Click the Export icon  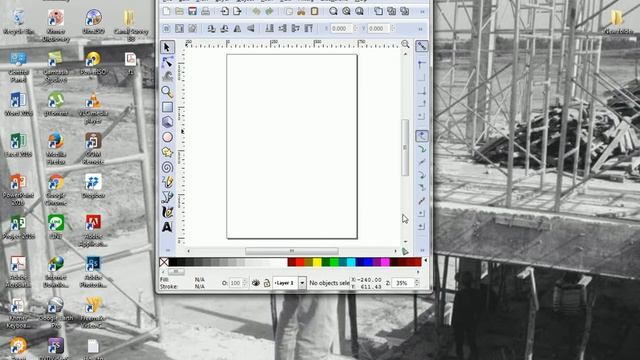[237, 11]
